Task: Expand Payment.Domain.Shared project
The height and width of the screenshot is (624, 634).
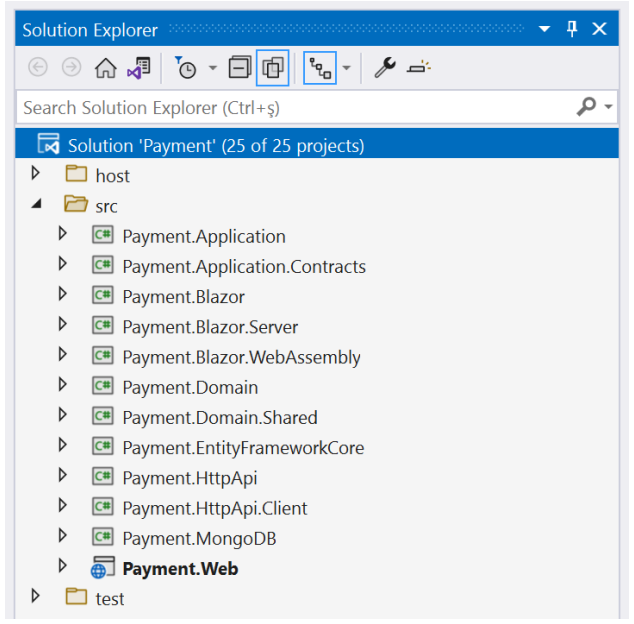Action: click(x=63, y=415)
